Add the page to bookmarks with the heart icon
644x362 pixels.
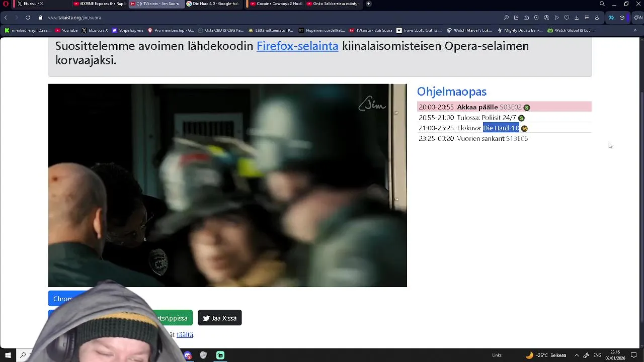click(x=567, y=18)
